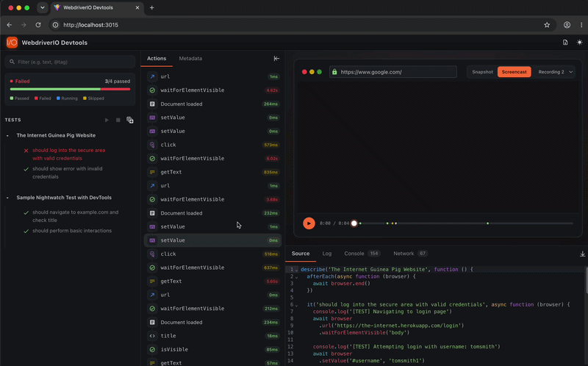The image size is (588, 366).
Task: Open the Network tab
Action: pyautogui.click(x=410, y=254)
